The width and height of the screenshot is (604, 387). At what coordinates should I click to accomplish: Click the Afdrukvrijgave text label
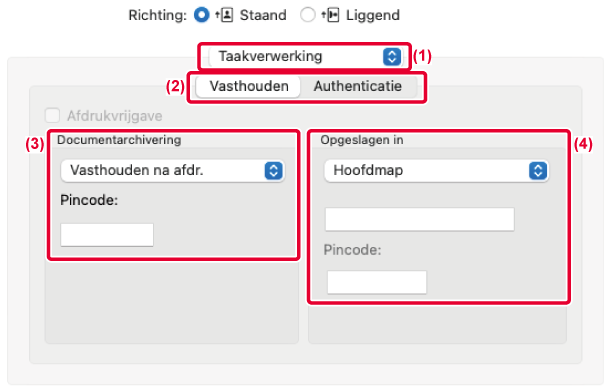point(115,116)
